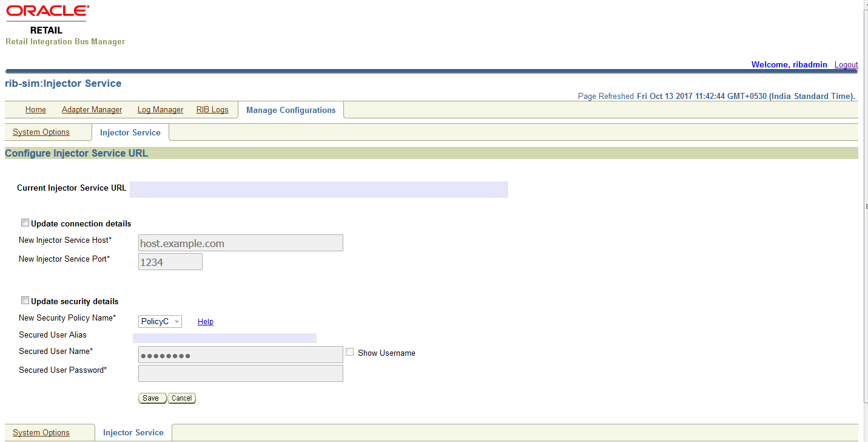The height and width of the screenshot is (442, 868).
Task: Click the Welcome, ribadmin text
Action: pyautogui.click(x=789, y=65)
